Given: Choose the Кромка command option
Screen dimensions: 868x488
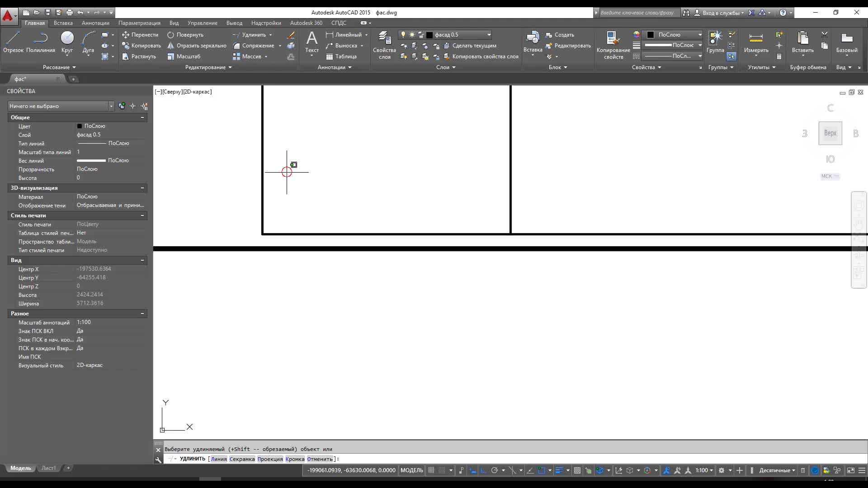Looking at the screenshot, I should click(x=295, y=459).
